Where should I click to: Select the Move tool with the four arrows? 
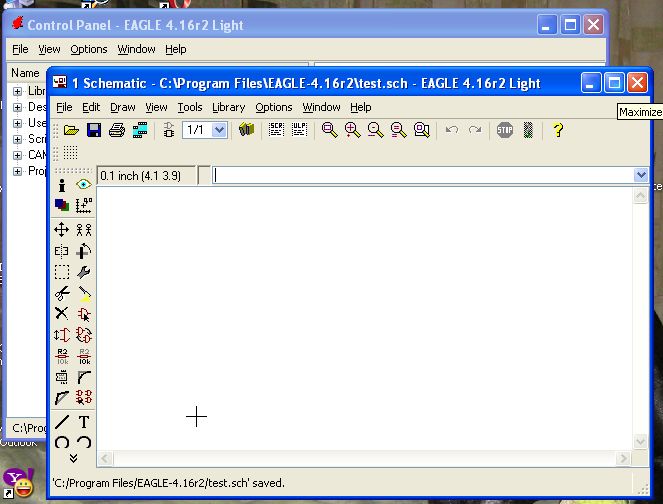[62, 230]
